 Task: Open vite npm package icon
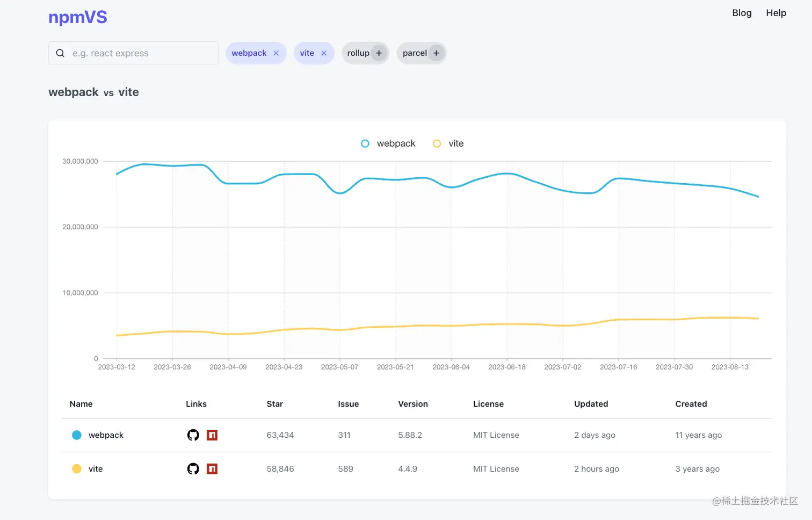coord(212,469)
